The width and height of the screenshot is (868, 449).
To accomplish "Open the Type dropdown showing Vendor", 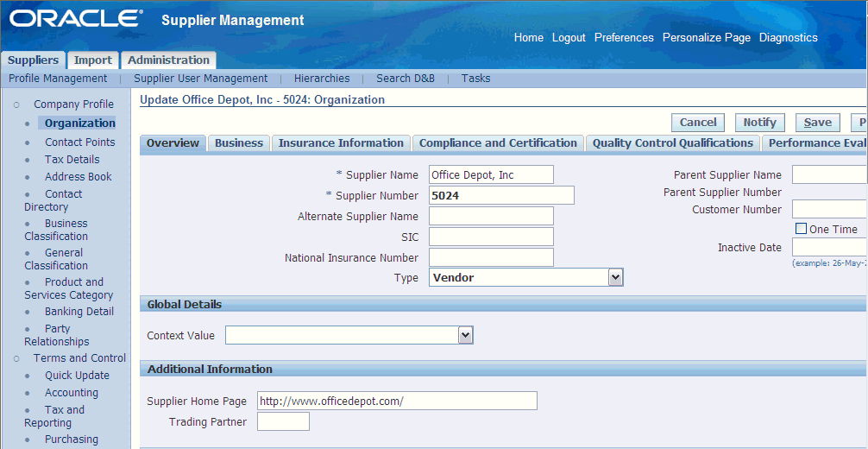I will 526,277.
